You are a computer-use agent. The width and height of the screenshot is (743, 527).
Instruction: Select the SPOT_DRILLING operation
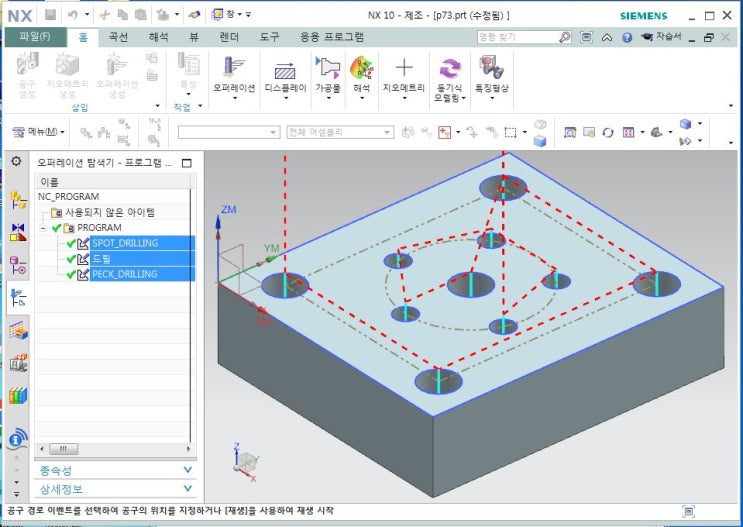tap(123, 243)
